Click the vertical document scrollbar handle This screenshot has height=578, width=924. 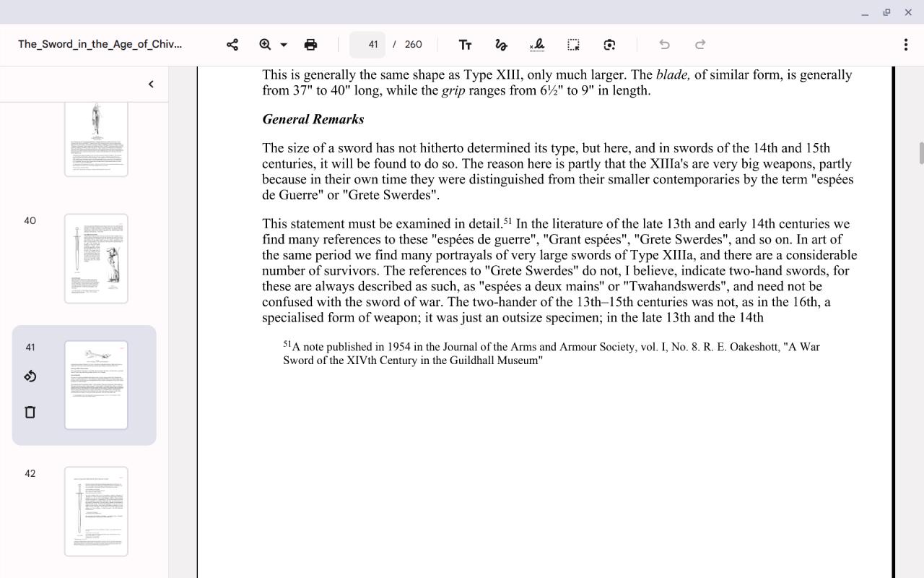(x=920, y=153)
